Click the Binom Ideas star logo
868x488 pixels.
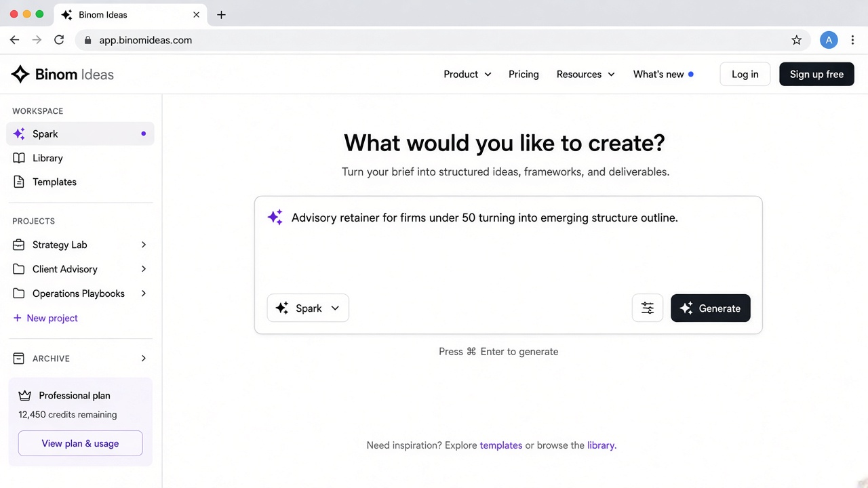pos(20,75)
